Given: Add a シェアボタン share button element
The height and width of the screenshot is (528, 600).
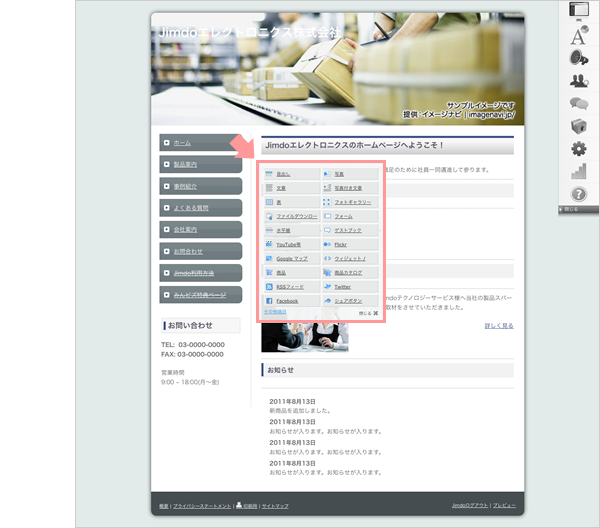Looking at the screenshot, I should point(350,301).
